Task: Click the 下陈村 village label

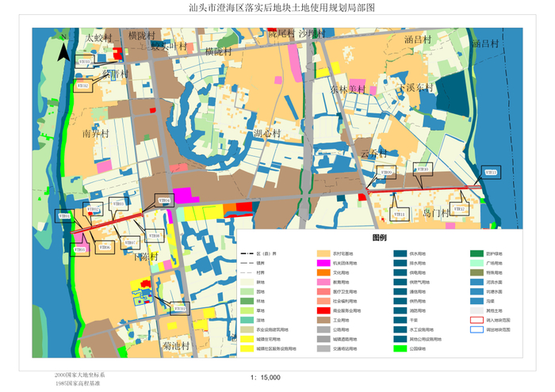Action: 146,257
